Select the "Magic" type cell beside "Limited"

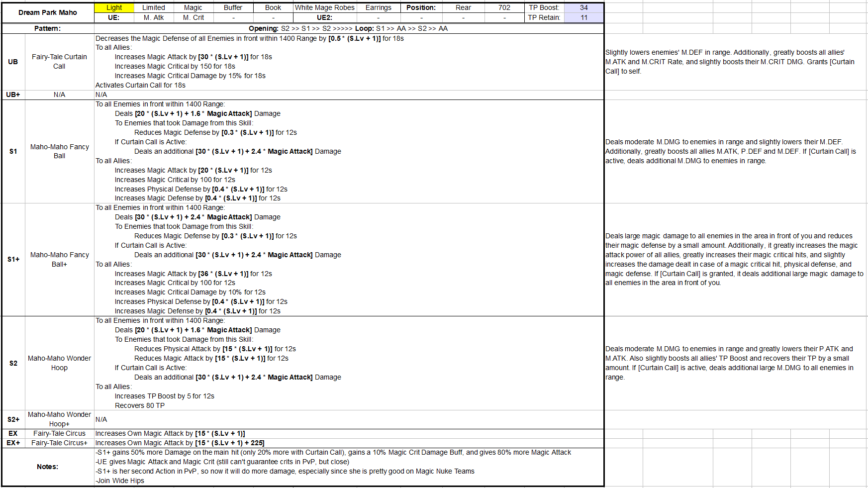(x=193, y=8)
